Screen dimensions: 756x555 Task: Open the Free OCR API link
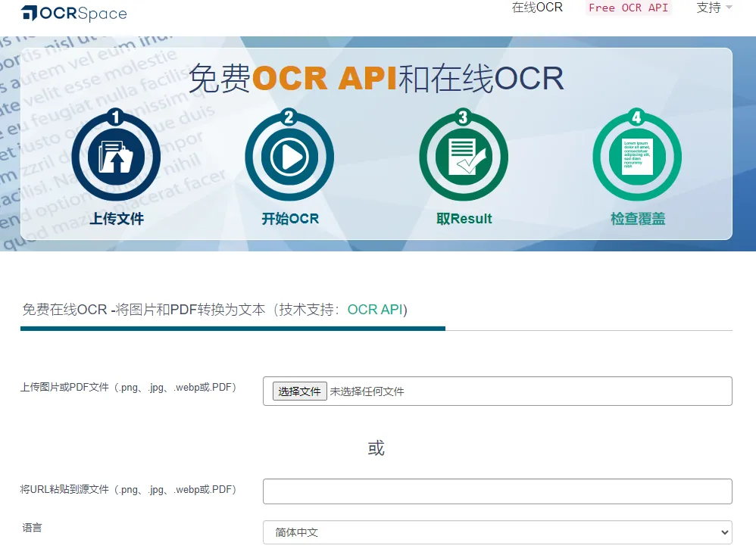click(628, 8)
